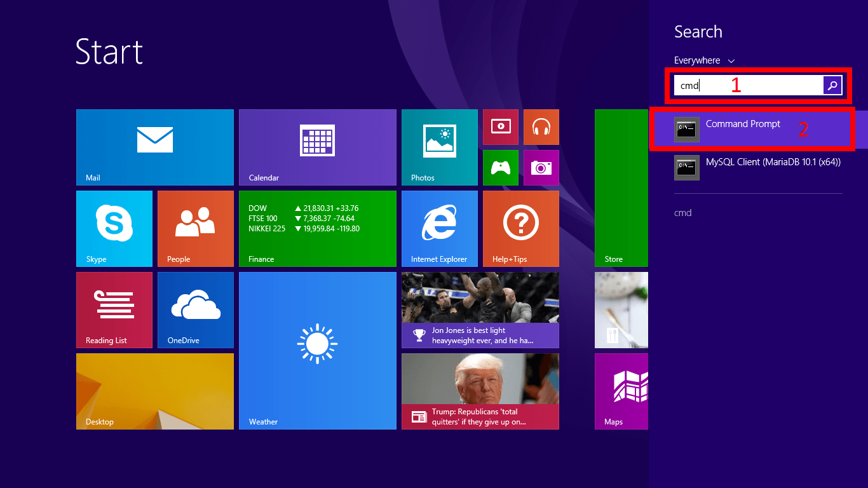This screenshot has width=868, height=488.
Task: Expand the Everywhere search scope dropdown
Action: tap(704, 60)
